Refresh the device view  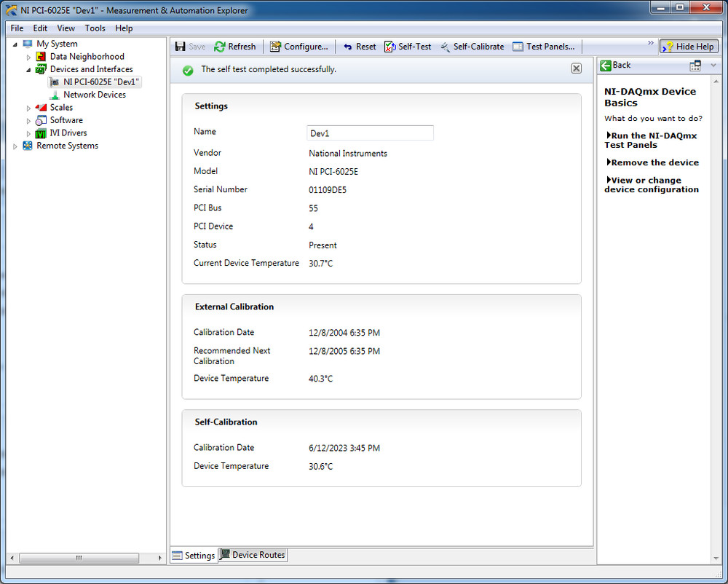coord(235,47)
